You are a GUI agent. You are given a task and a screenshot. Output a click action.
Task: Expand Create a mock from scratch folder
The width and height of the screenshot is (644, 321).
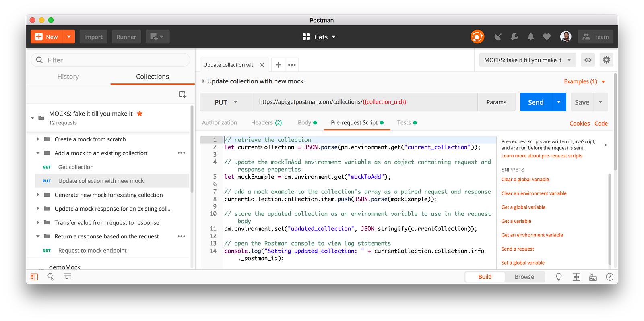[38, 139]
